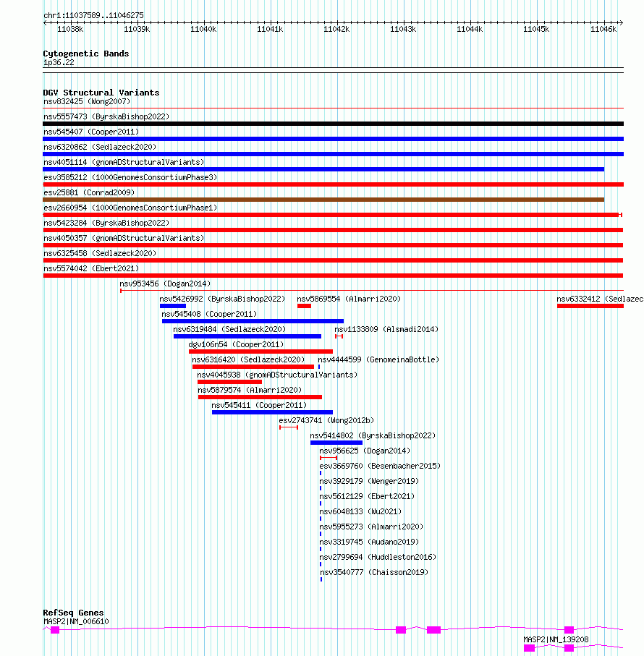Select nsv3929179 (Wenger2019) label
644x656 pixels.
click(x=369, y=481)
